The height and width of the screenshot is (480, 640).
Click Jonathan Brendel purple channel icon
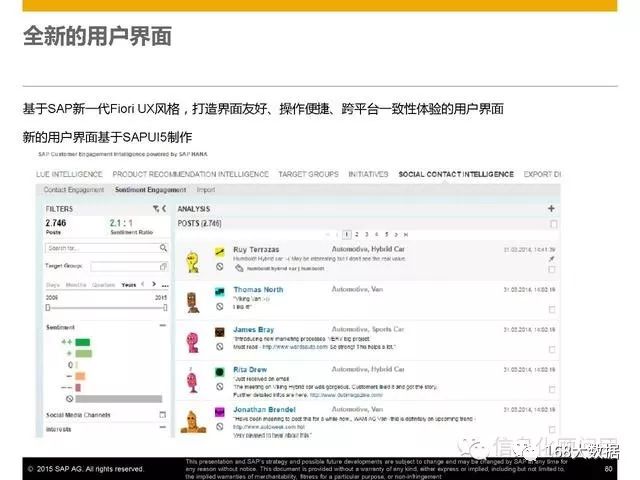[x=220, y=412]
